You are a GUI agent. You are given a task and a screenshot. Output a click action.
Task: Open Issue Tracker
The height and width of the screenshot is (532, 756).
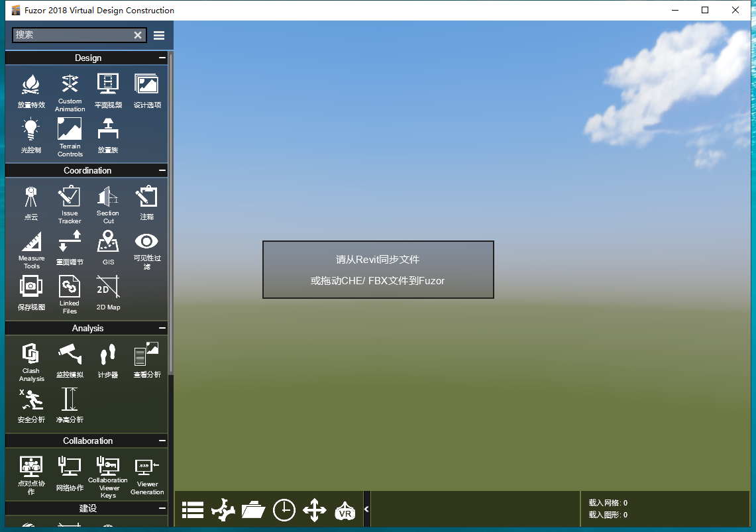pyautogui.click(x=70, y=205)
